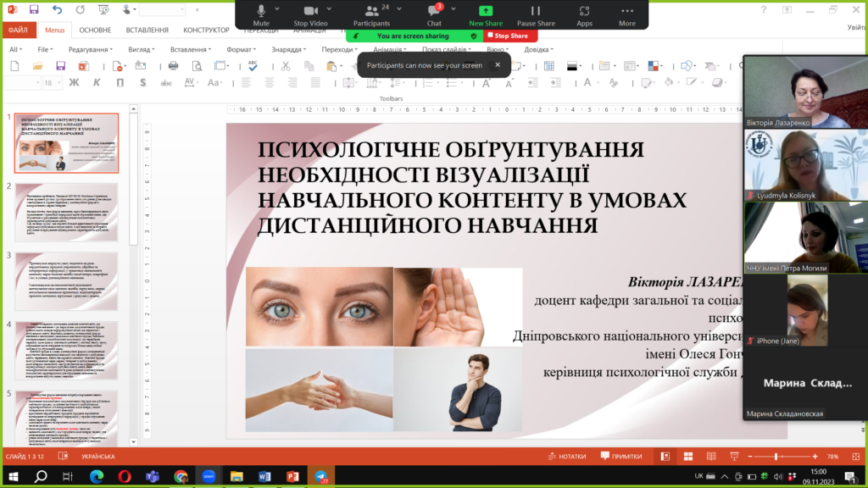Switch to the КОНСТРУКТОР tab
868x488 pixels.
click(x=206, y=30)
